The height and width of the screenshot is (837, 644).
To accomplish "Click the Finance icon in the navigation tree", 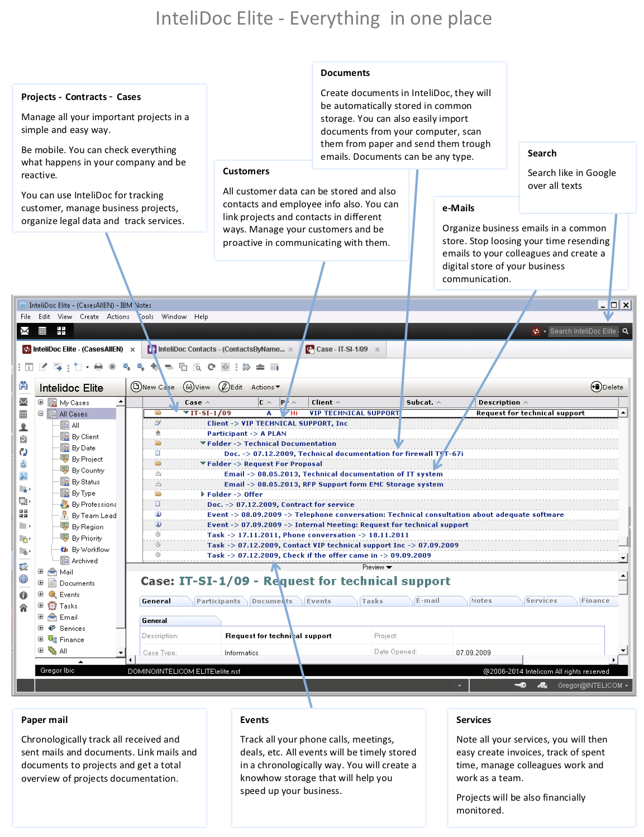I will (53, 639).
